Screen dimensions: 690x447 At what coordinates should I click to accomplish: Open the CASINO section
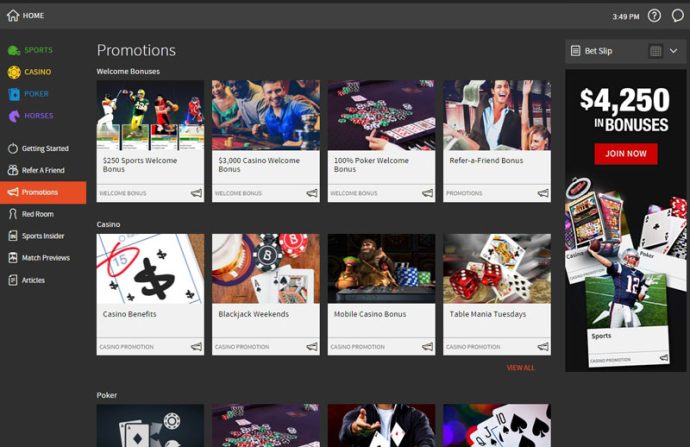(x=38, y=72)
